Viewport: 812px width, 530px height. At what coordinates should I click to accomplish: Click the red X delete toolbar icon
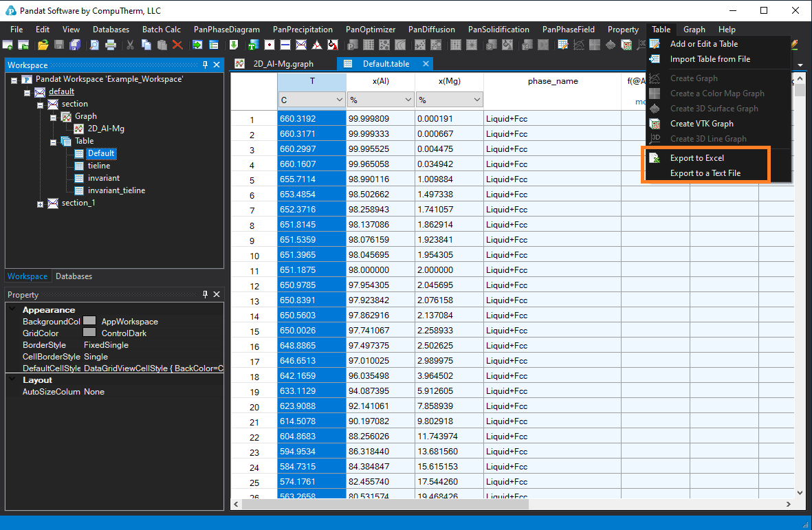click(177, 45)
